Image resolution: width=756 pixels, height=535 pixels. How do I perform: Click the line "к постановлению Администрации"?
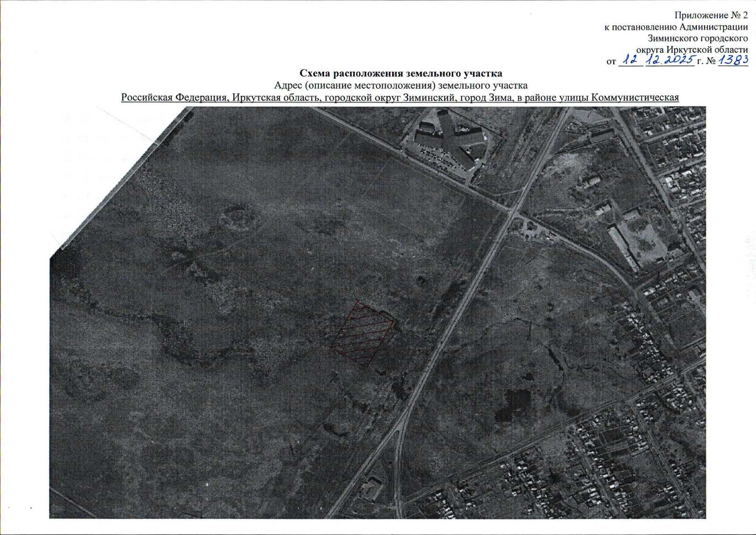click(676, 27)
